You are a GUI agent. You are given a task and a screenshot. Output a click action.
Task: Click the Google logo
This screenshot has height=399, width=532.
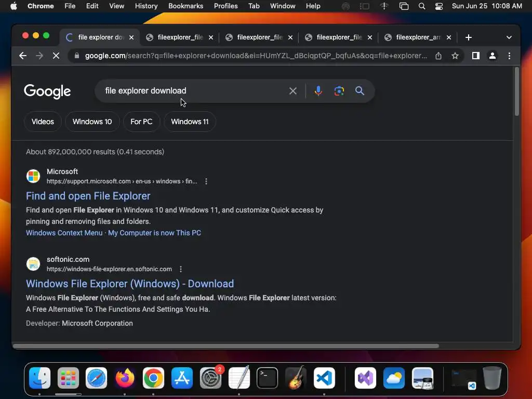tap(47, 91)
